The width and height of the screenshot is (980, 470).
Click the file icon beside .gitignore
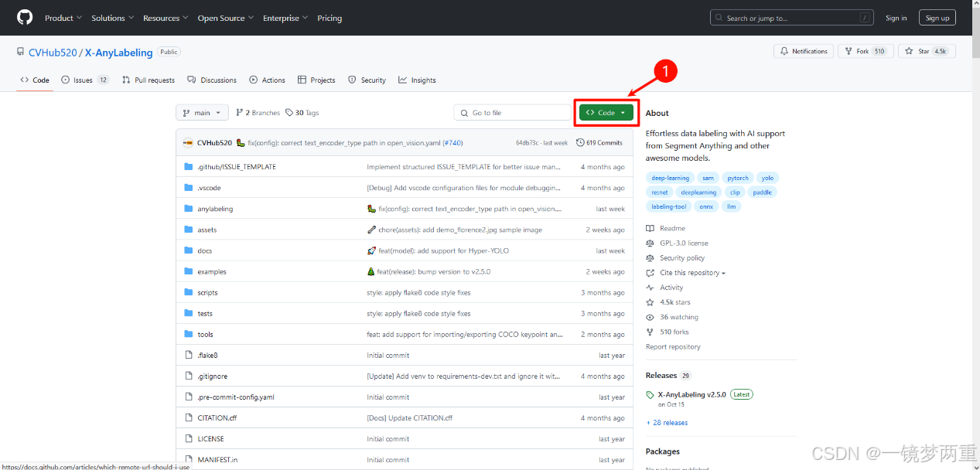click(188, 376)
